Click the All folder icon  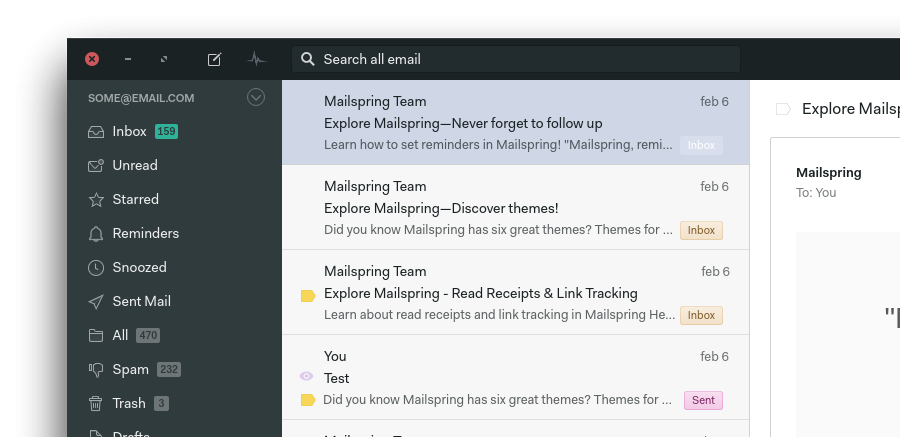pyautogui.click(x=96, y=335)
